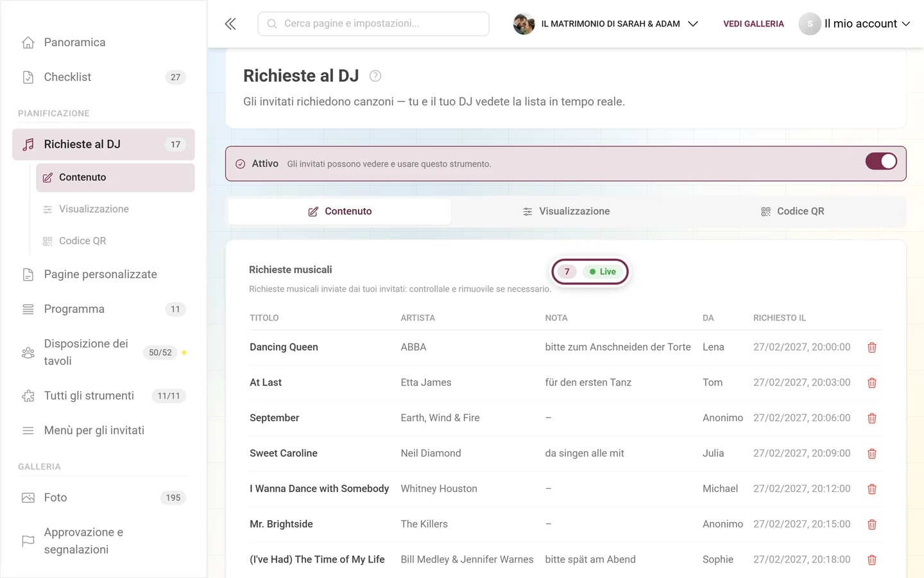Click the account avatar circle

(x=810, y=24)
